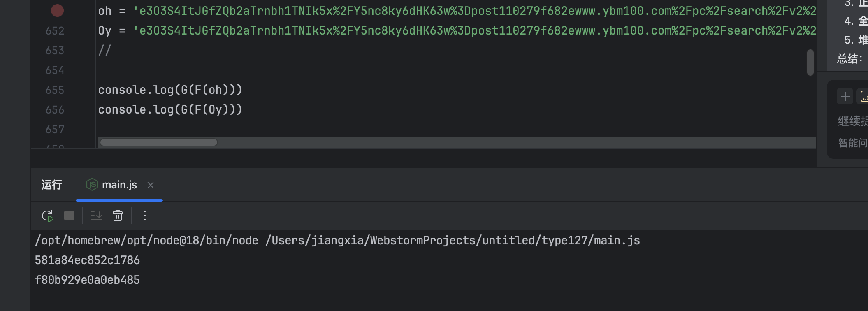Click the chat input field placeholder
Viewport: 868px width, 311px height.
coord(853,121)
